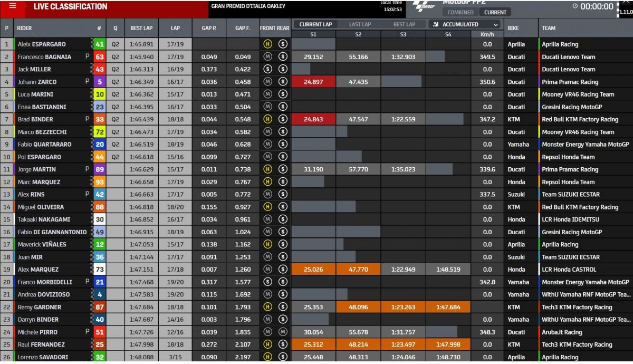
Task: Click the Q qualifying column header
Action: (115, 28)
